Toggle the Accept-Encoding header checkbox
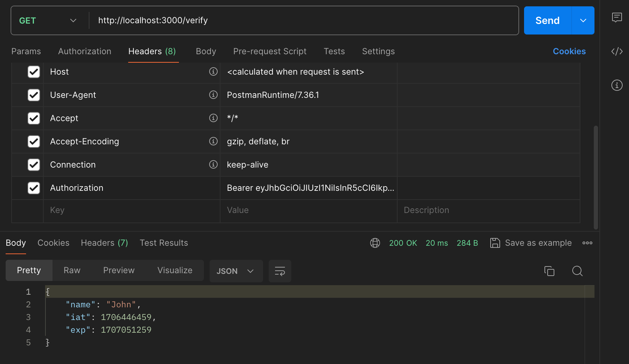629x364 pixels. click(34, 142)
